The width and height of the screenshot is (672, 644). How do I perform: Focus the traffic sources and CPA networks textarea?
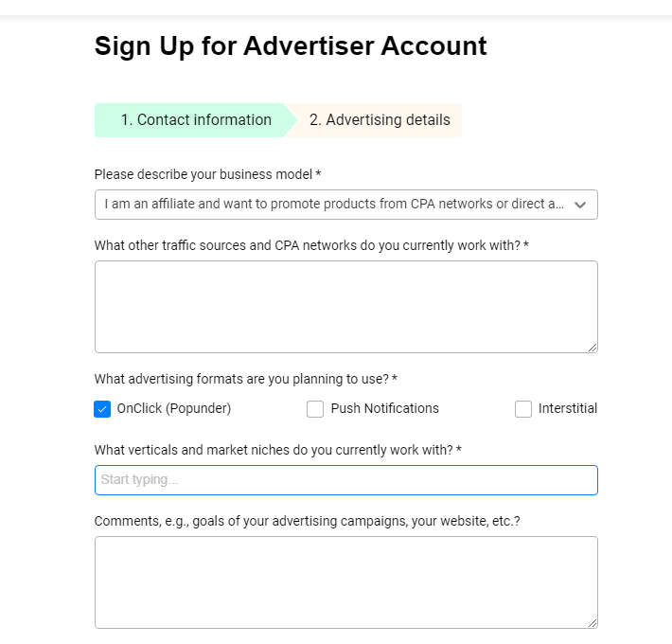345,307
